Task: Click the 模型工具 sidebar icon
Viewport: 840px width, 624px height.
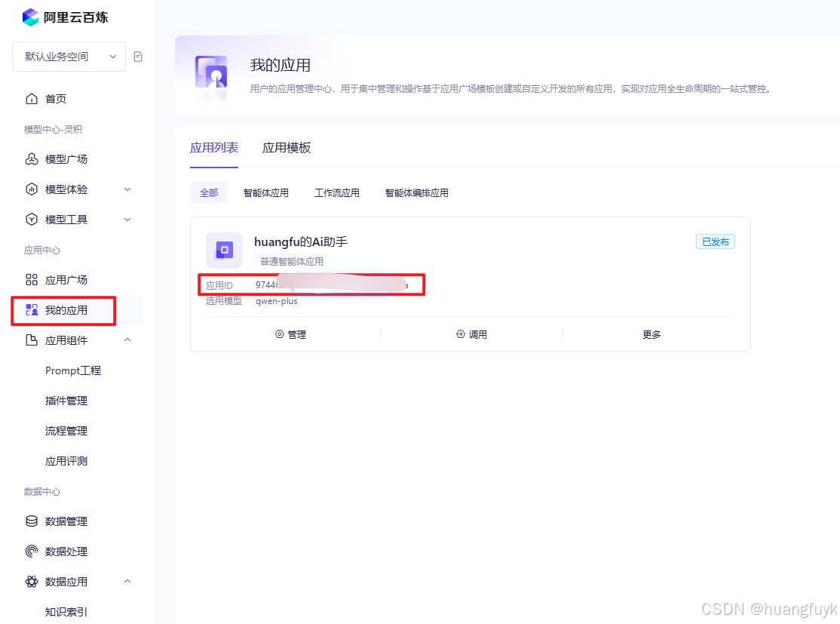Action: pos(32,220)
